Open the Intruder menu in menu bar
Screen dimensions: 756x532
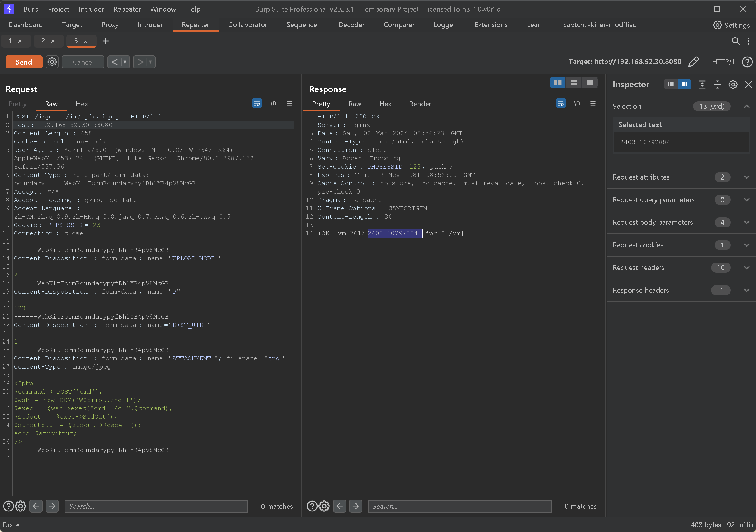pyautogui.click(x=91, y=9)
